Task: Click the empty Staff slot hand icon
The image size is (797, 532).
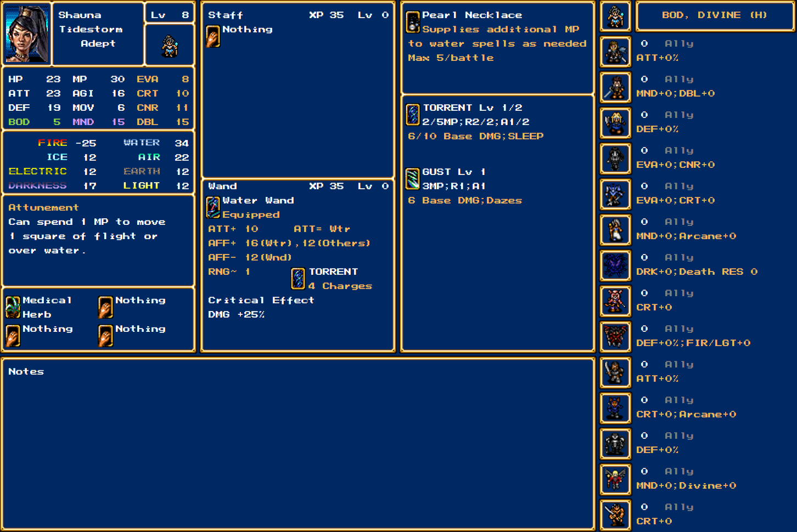Action: click(x=213, y=36)
